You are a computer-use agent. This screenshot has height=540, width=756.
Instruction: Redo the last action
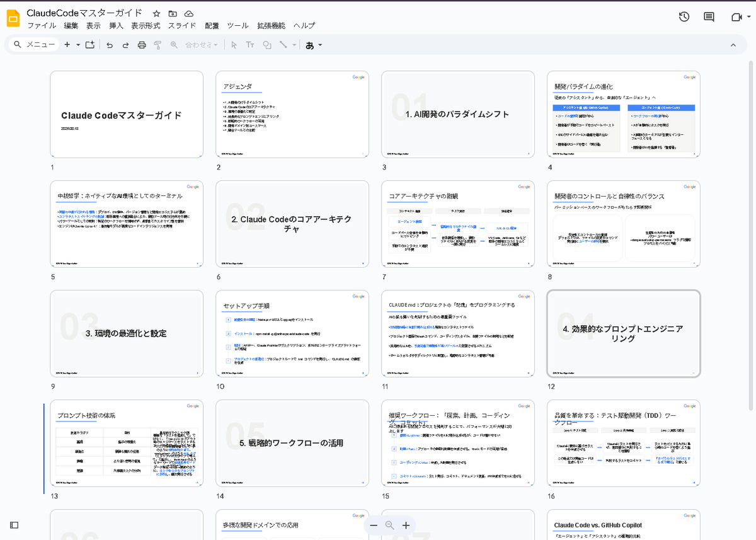pos(125,45)
